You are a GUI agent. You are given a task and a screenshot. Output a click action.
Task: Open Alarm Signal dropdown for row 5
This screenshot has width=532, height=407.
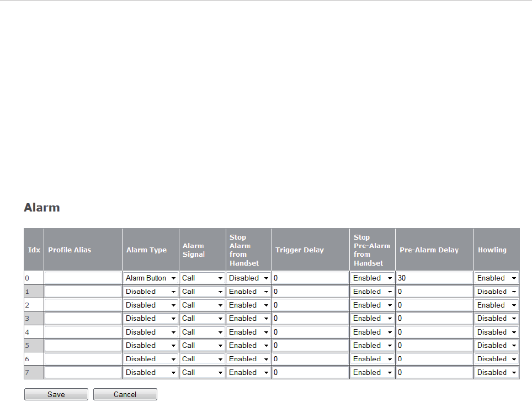(202, 345)
